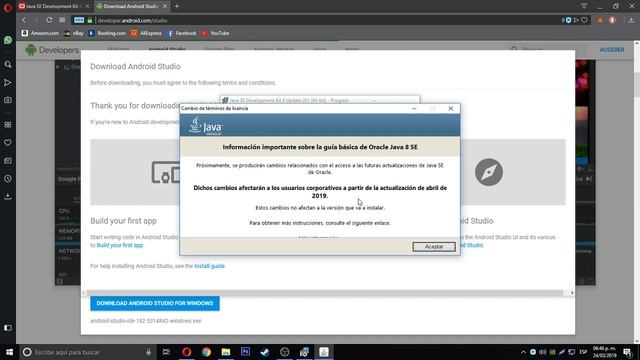Screen dimensions: 640x360
Task: Open history clock icon in sidebar
Action: pos(8,179)
